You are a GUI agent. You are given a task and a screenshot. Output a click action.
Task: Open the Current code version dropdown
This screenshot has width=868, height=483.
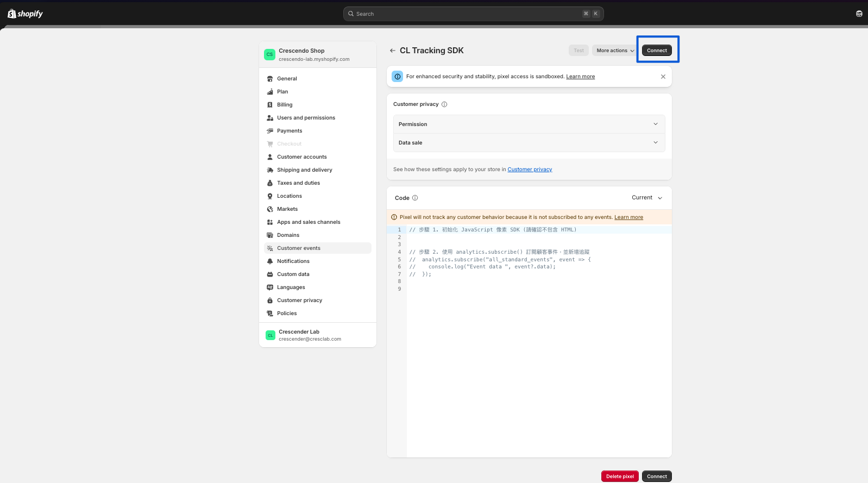click(646, 198)
